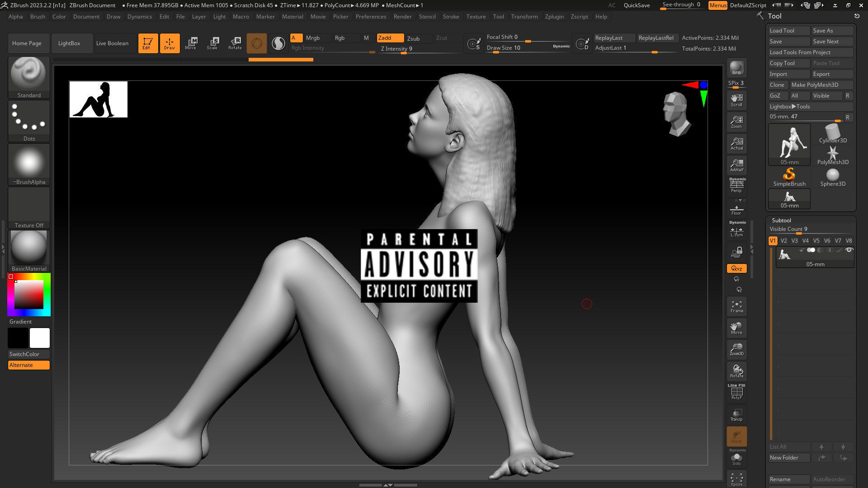The image size is (868, 488).
Task: Set canvas to Actual size
Action: [736, 144]
